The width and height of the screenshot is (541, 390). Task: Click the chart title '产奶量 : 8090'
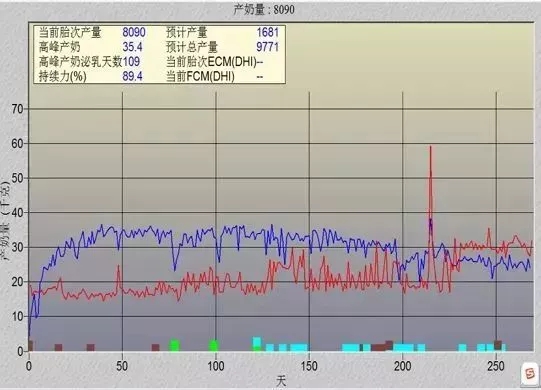pos(264,10)
